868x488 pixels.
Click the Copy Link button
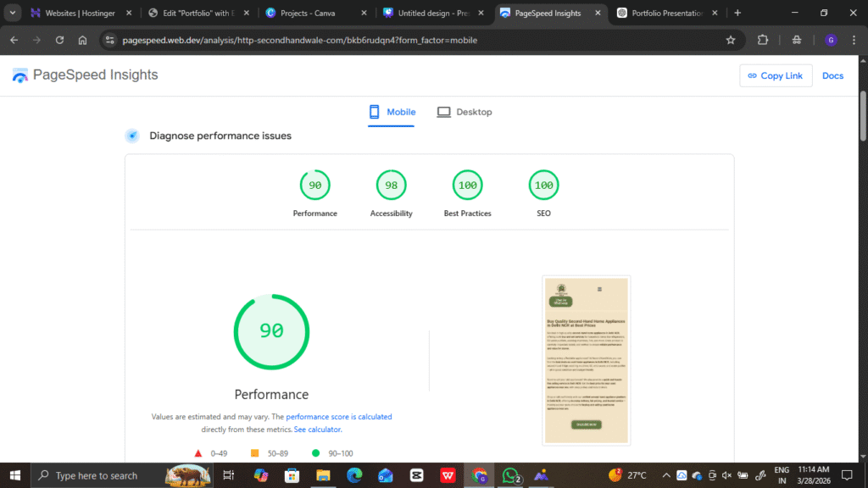[776, 75]
